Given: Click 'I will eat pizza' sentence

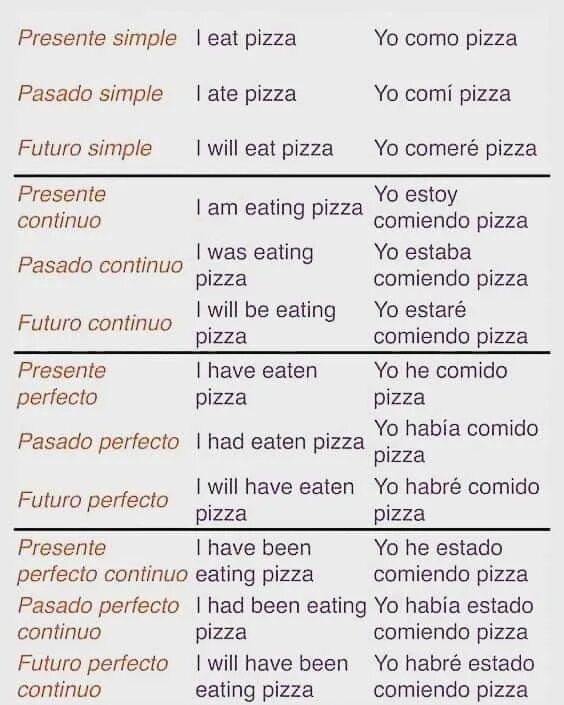Looking at the screenshot, I should click(264, 149).
